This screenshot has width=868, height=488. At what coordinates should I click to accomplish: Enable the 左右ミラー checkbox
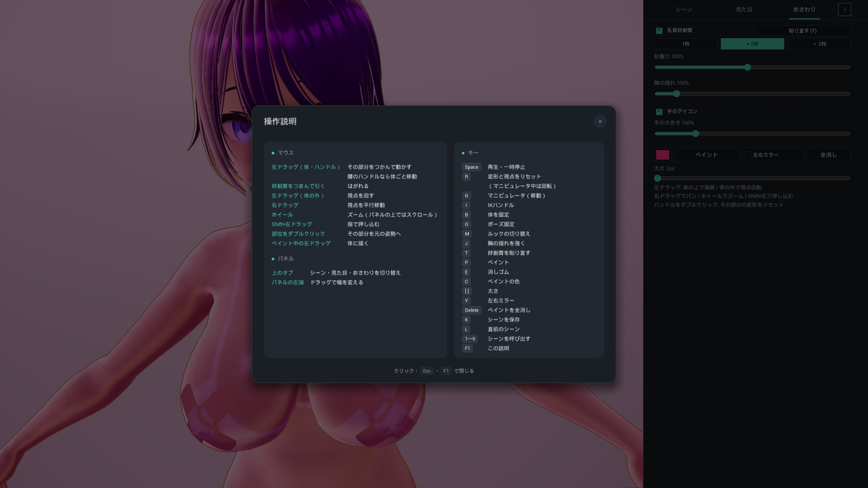(x=748, y=155)
